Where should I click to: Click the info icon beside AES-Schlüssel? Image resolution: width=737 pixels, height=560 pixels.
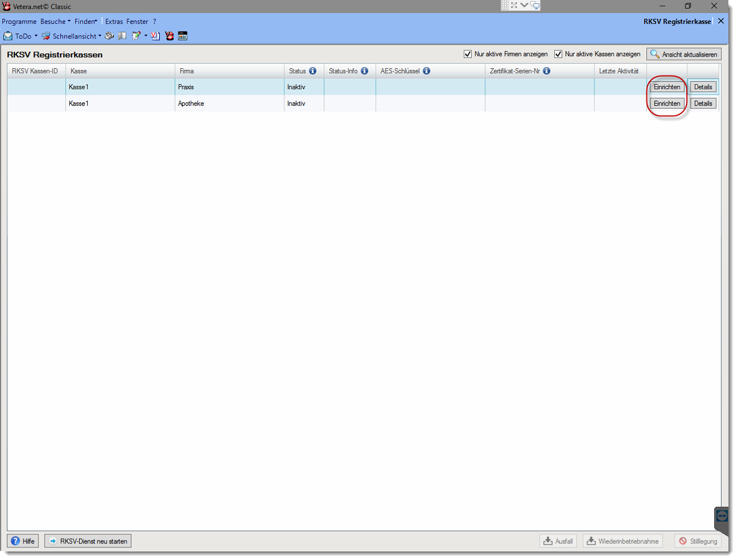tap(426, 71)
